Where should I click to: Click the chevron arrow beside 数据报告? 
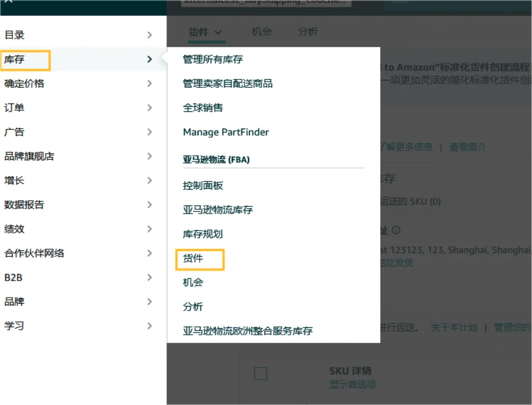tap(150, 205)
